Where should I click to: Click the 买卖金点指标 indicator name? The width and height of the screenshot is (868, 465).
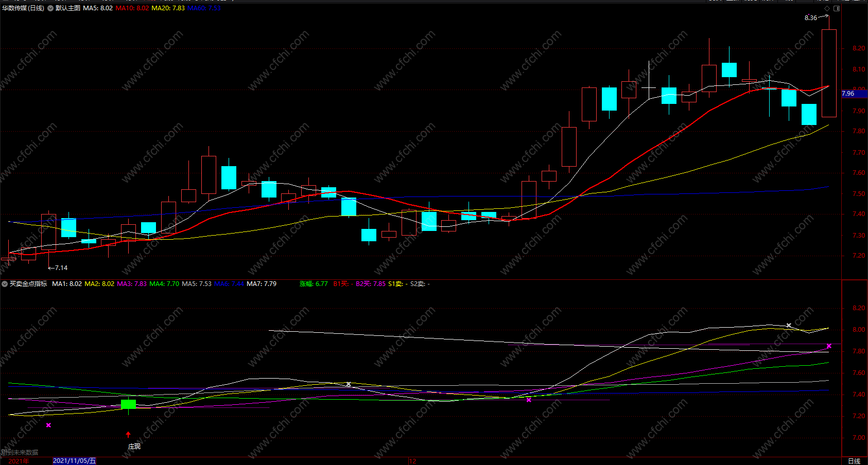28,284
